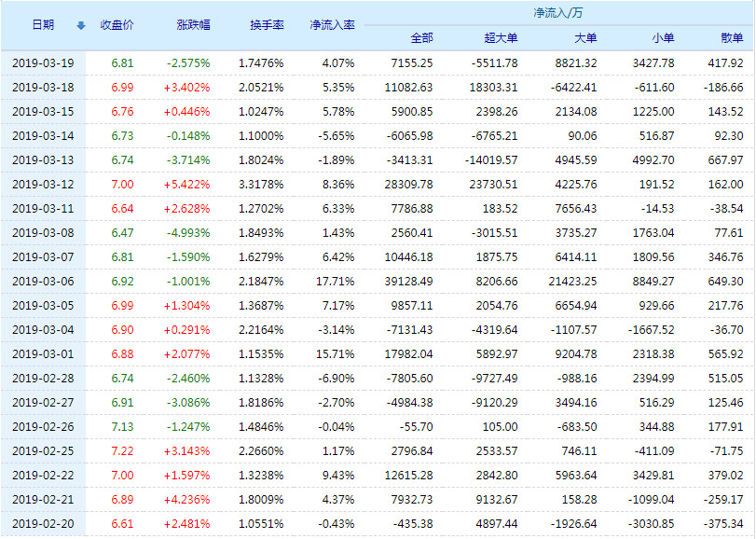Click the 7.22 closing price cell
Screen dimensions: 756x539
[122, 450]
